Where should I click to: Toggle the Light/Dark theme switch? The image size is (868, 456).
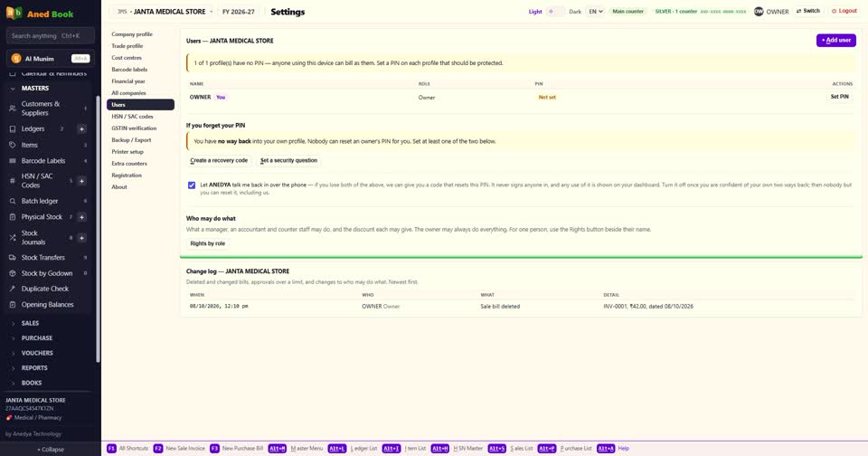coord(555,11)
